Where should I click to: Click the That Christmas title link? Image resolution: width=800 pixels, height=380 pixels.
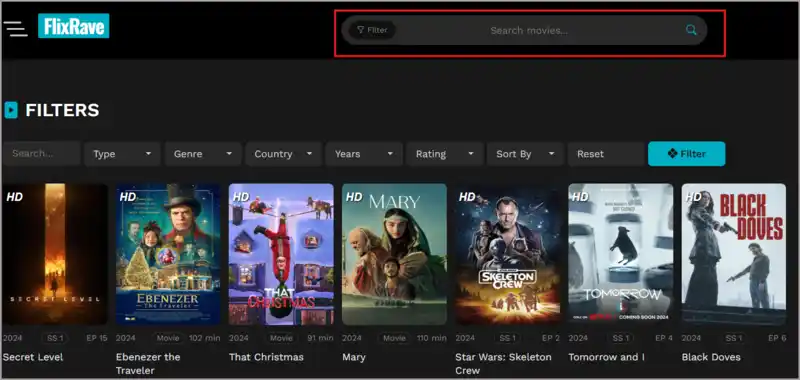click(266, 357)
